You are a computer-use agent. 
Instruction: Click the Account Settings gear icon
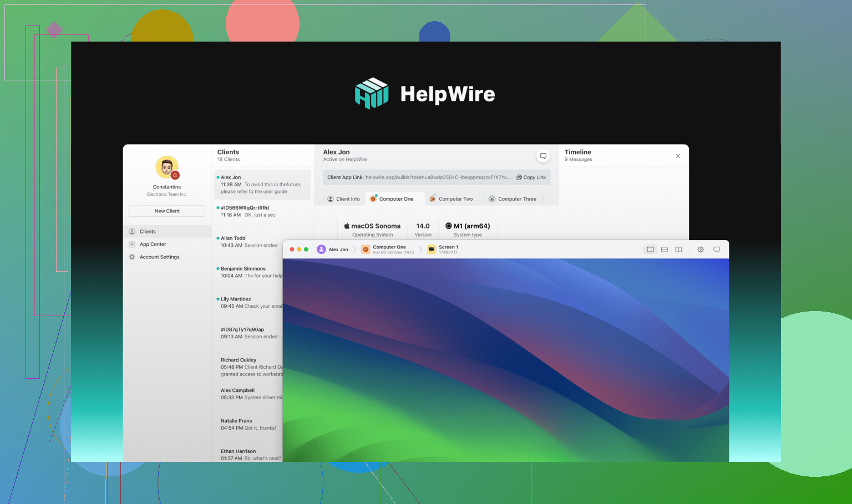132,257
